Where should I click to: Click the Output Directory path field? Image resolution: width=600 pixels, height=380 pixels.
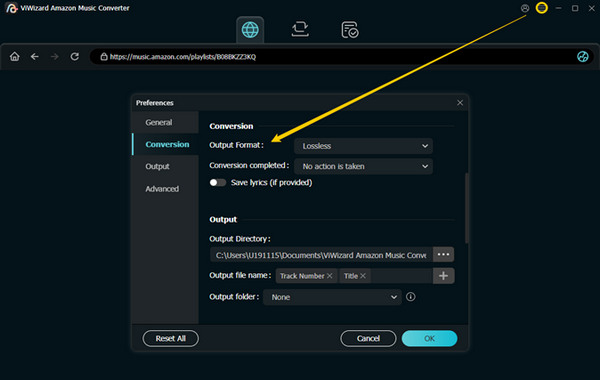[321, 255]
